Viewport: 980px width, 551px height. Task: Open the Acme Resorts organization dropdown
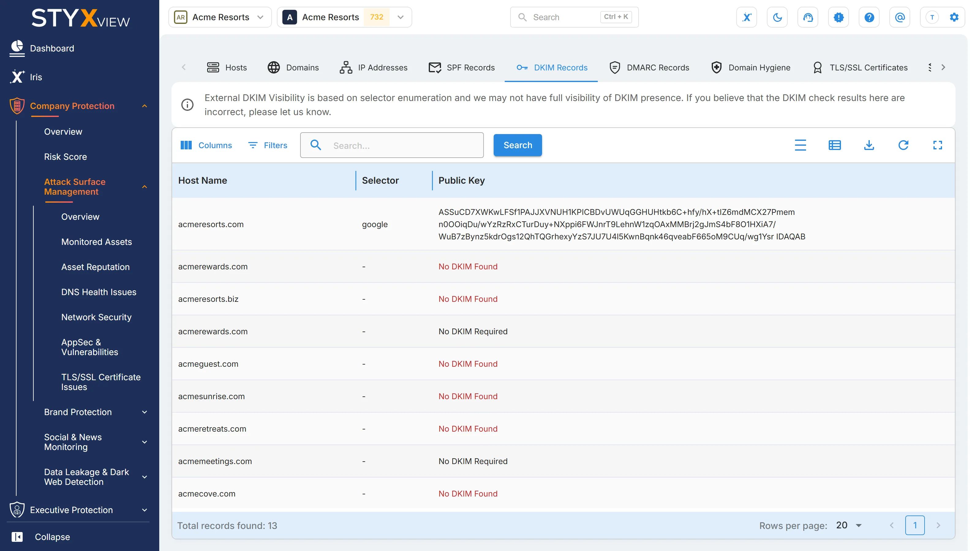(x=220, y=17)
